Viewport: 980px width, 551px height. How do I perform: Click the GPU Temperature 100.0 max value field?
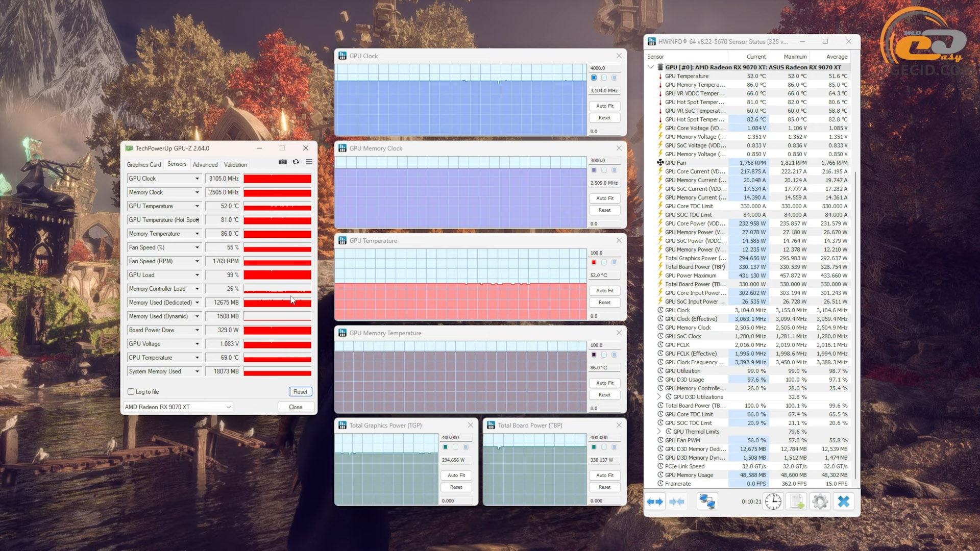(605, 253)
